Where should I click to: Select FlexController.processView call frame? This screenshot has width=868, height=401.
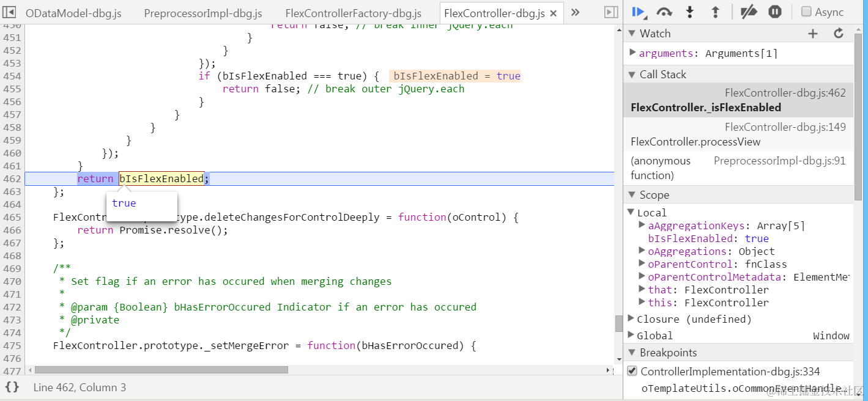coord(738,134)
